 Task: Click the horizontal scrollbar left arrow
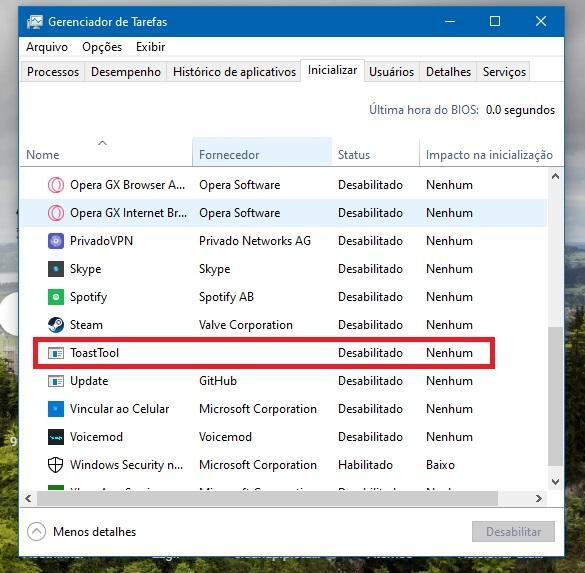pyautogui.click(x=28, y=498)
